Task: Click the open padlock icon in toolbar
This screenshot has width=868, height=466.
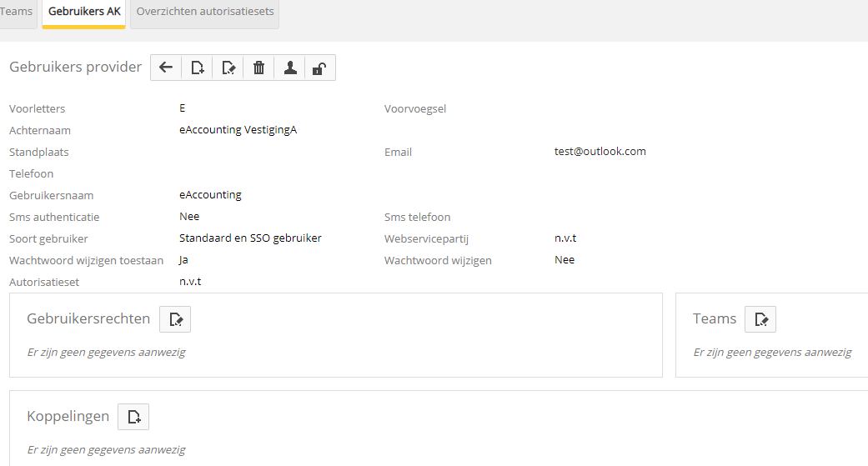Action: click(319, 68)
